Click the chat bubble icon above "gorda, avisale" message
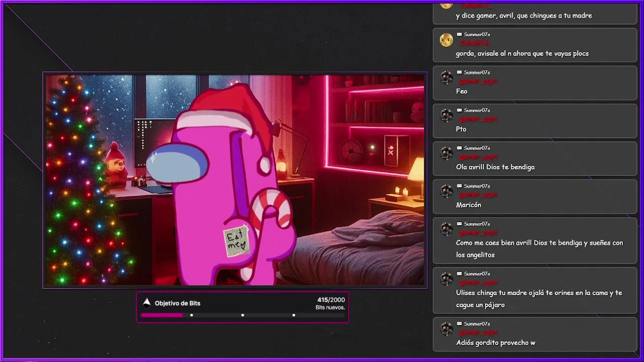This screenshot has width=644, height=362. (459, 35)
